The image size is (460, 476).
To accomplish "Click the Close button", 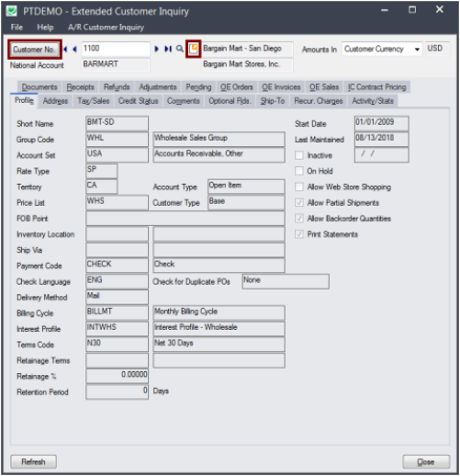I will click(426, 461).
